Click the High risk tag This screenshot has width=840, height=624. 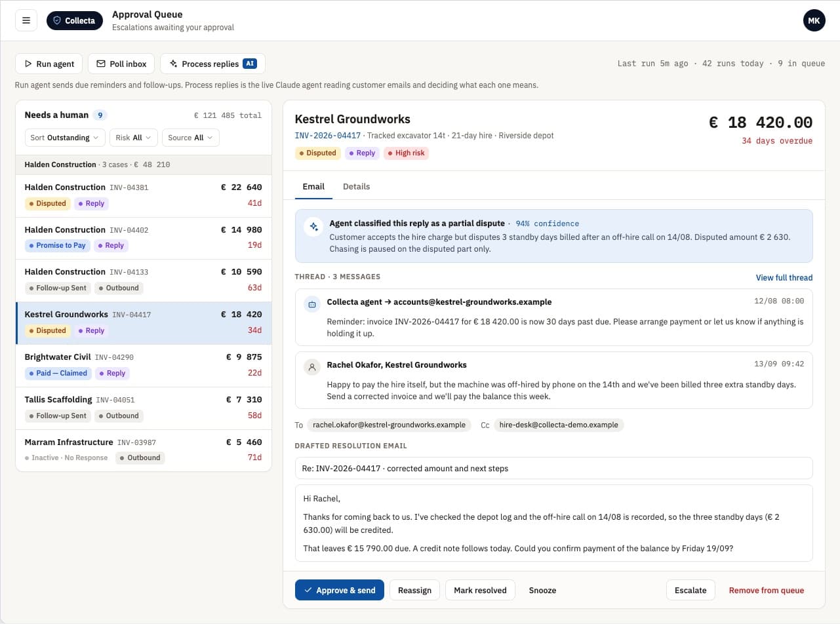coord(406,153)
